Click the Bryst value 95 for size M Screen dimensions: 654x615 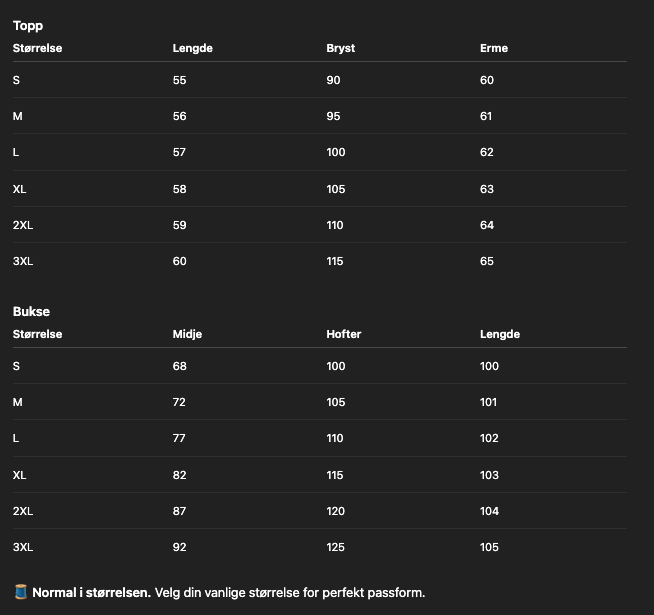[x=334, y=116]
